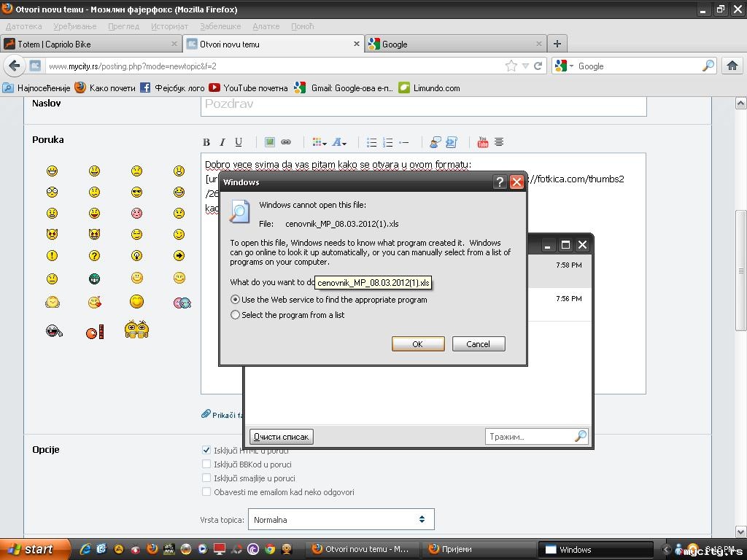Screen dimensions: 747x560
Task: Open the 'Фејсбук лого' bookmark
Action: coord(172,88)
